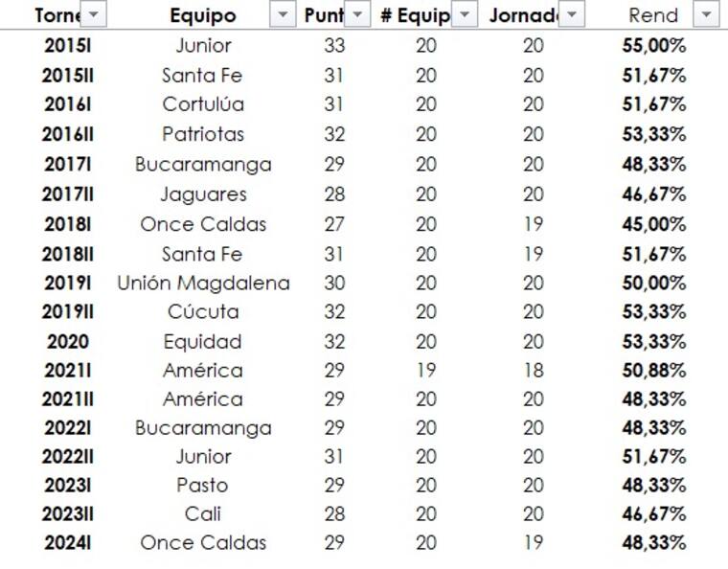Screen dimensions: 728x569
Task: Open the # Equipos filter dropdown
Action: click(464, 15)
